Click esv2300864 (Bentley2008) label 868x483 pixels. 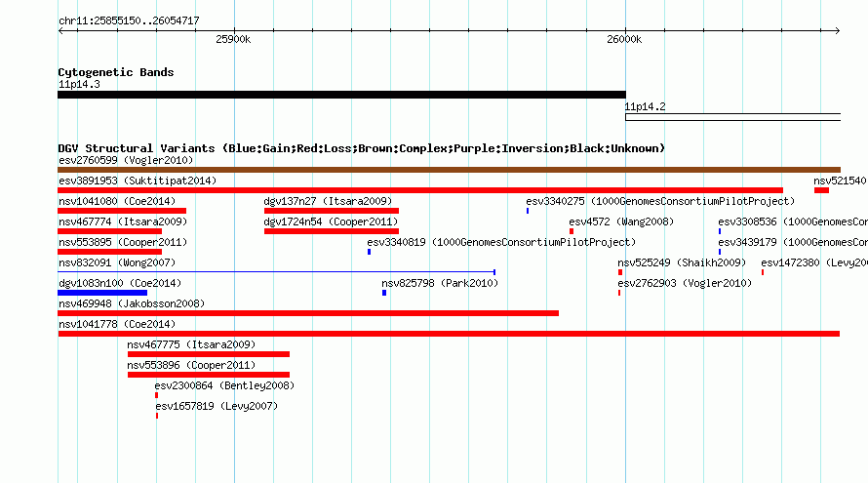tap(224, 386)
